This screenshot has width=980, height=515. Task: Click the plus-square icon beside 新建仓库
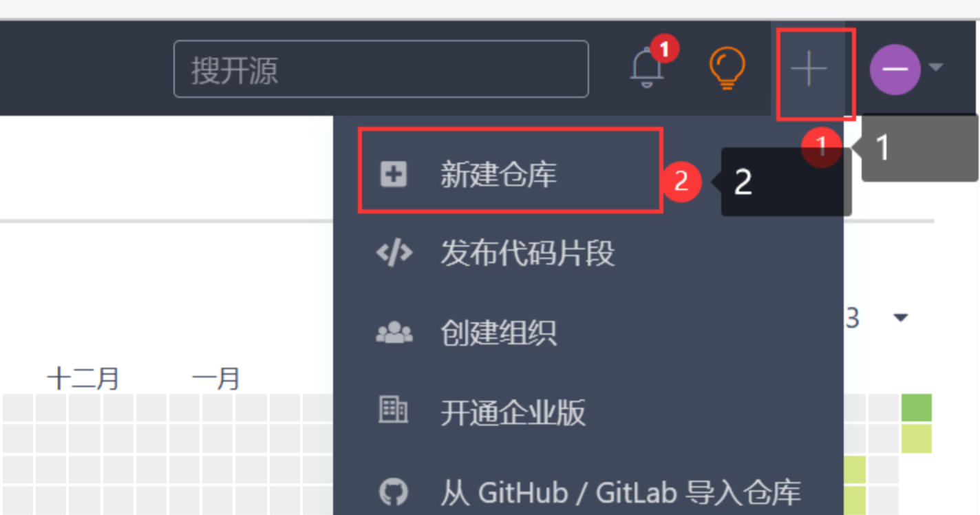(x=394, y=175)
